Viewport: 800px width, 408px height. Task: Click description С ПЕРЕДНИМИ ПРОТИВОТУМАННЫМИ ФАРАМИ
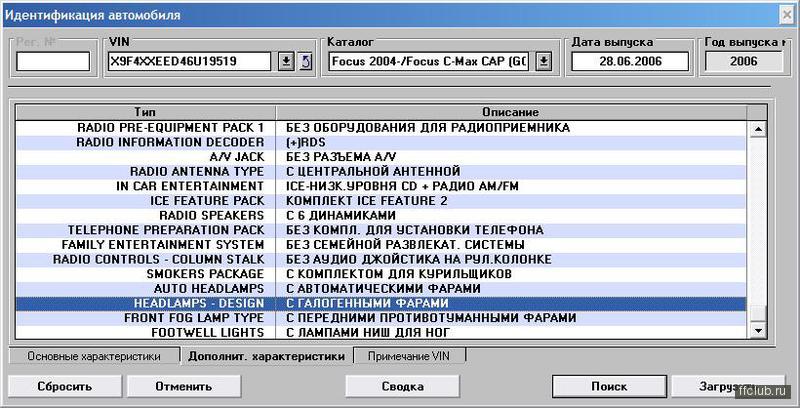click(431, 318)
